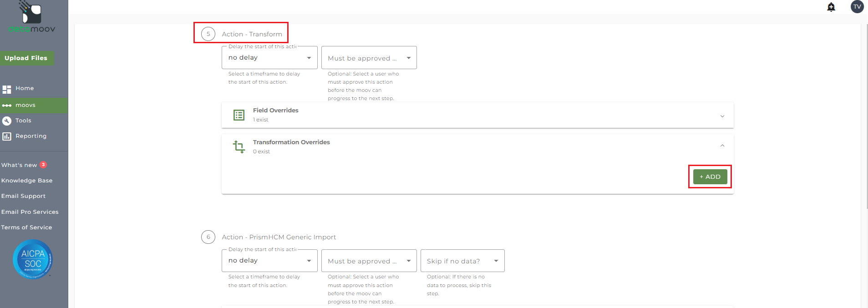
Task: Click Action - PrismHCM Generic Import heading
Action: (x=279, y=237)
